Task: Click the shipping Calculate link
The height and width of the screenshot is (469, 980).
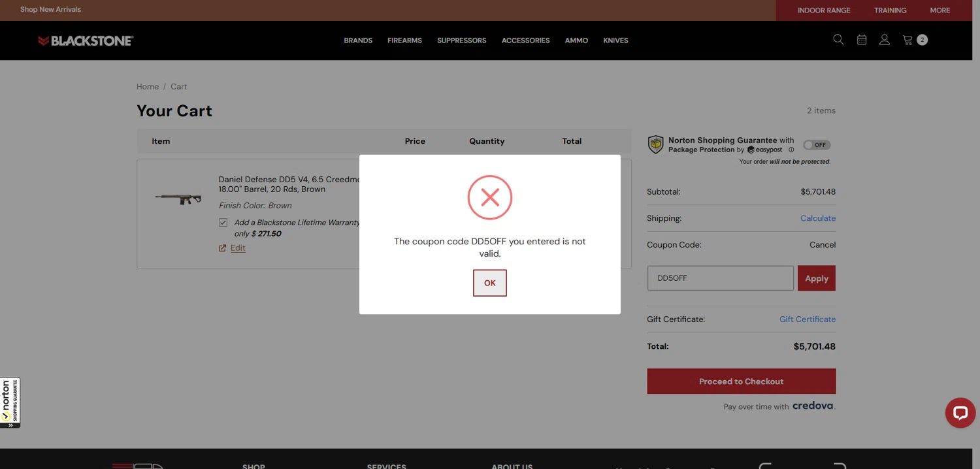Action: click(818, 218)
